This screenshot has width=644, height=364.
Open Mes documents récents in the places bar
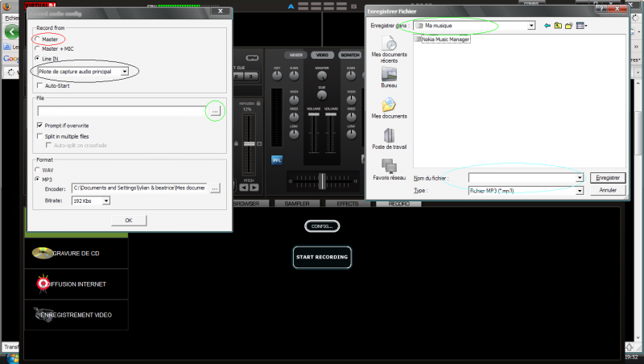(389, 50)
